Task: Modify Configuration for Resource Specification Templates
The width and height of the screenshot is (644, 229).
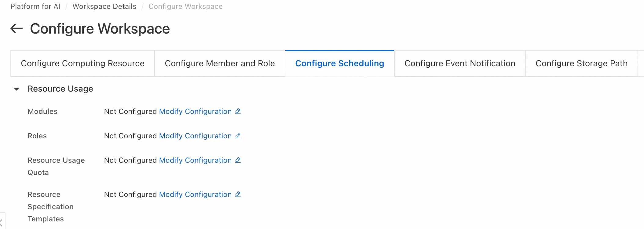Action: [x=195, y=194]
